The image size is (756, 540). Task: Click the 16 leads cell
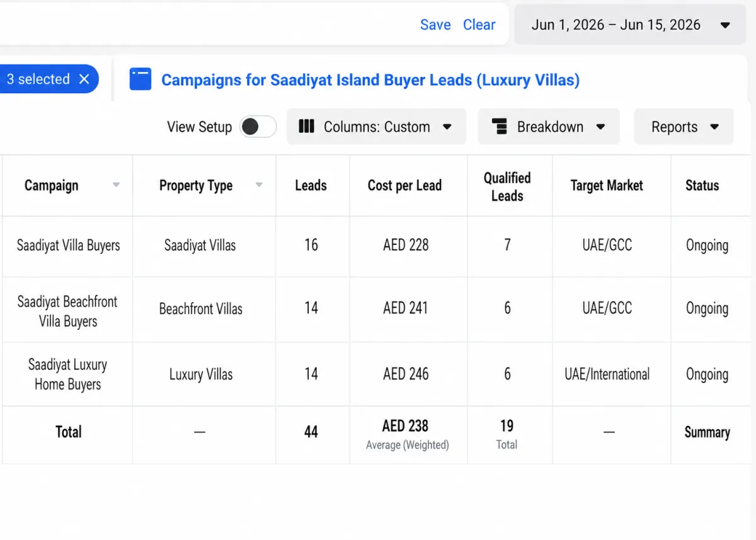click(x=311, y=245)
